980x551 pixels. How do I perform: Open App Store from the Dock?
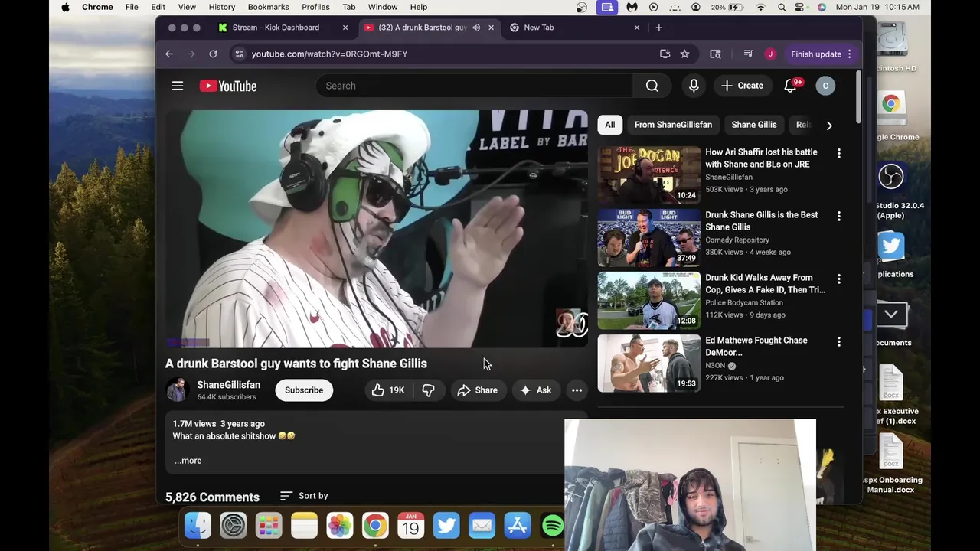click(518, 525)
